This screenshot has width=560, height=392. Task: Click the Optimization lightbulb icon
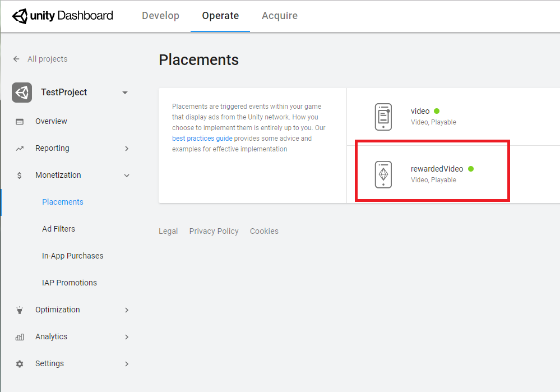pyautogui.click(x=20, y=310)
